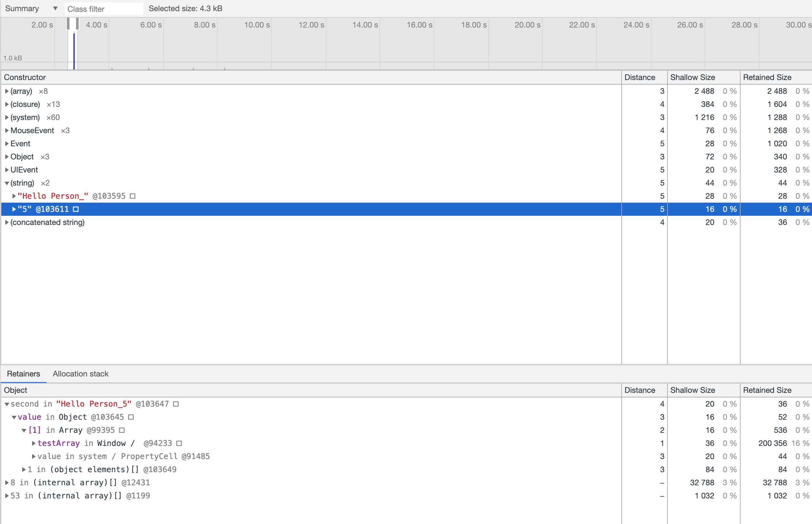Sort by the Shallow Size column header
The height and width of the screenshot is (524, 812).
tap(692, 77)
